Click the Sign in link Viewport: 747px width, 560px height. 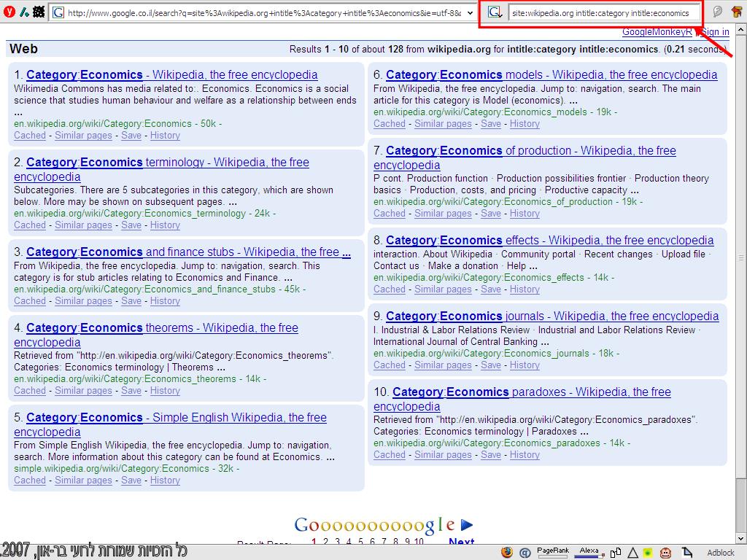click(x=713, y=32)
